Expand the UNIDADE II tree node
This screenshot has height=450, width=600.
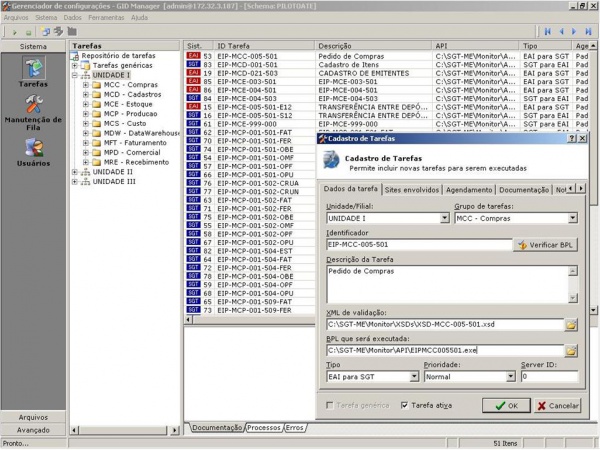click(x=75, y=171)
